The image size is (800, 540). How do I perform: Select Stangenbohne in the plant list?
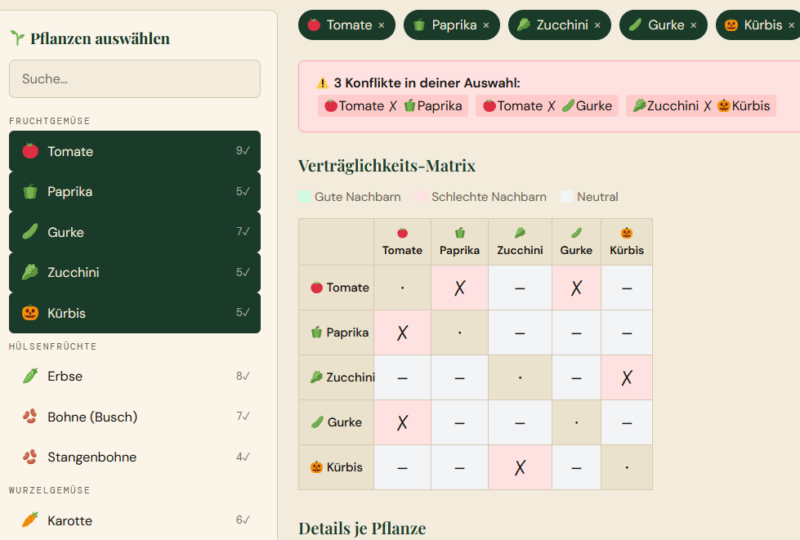click(x=135, y=457)
